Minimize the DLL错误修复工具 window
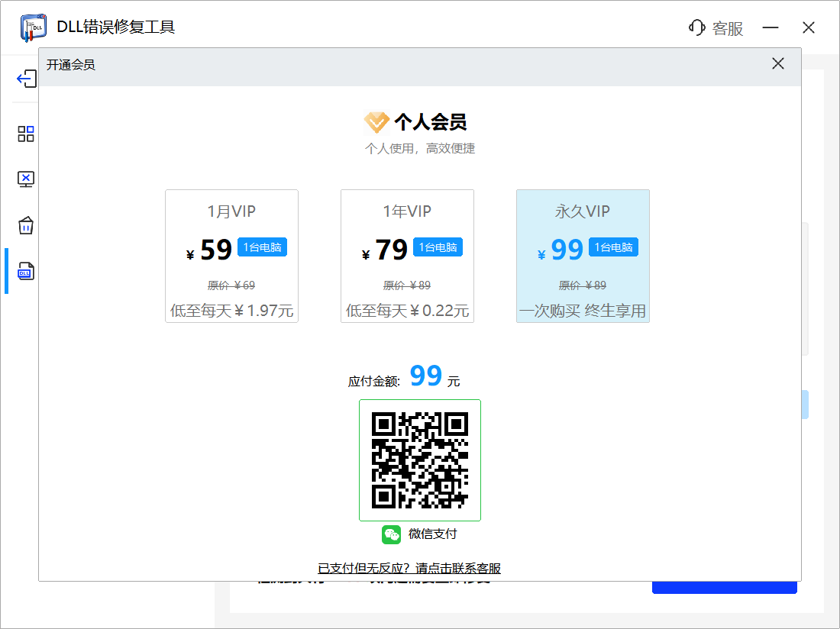This screenshot has height=629, width=840. click(771, 27)
